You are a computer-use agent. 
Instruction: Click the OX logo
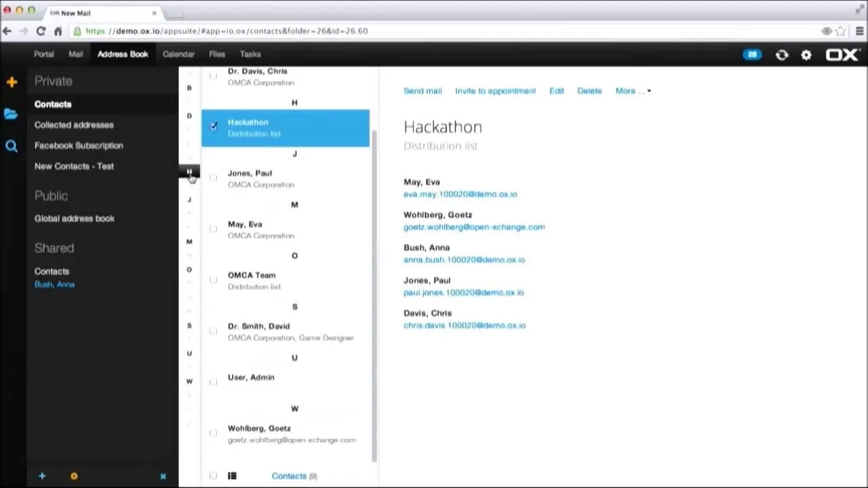842,55
